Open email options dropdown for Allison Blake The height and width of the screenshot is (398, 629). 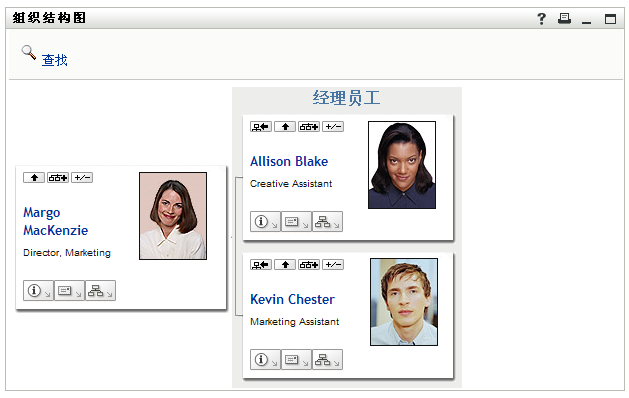(296, 221)
